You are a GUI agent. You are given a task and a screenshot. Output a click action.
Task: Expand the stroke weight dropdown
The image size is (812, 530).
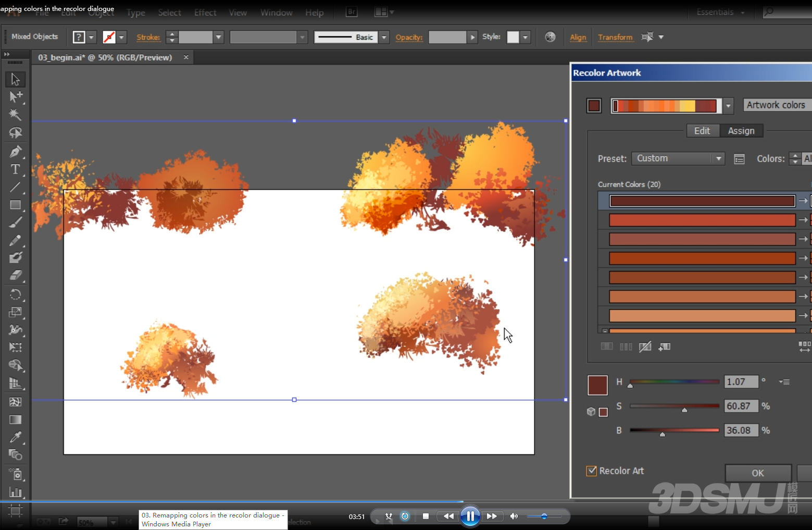tap(219, 37)
